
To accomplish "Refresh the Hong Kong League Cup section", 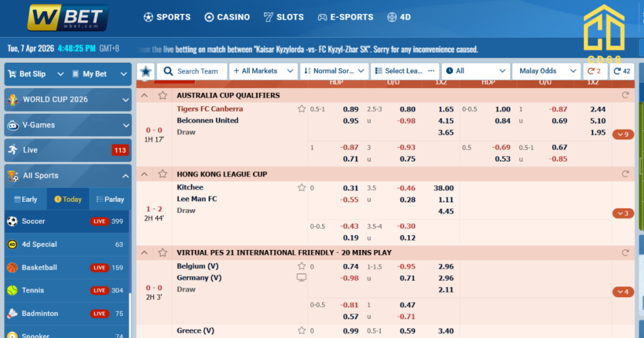I will 625,174.
